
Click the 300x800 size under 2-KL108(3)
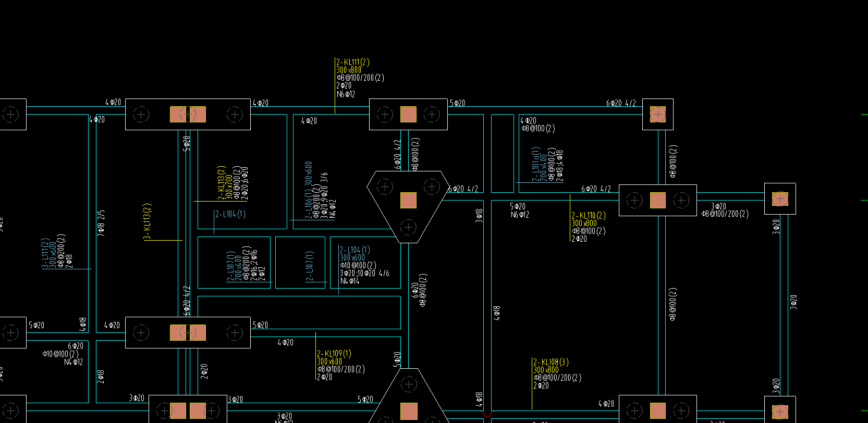tap(546, 370)
